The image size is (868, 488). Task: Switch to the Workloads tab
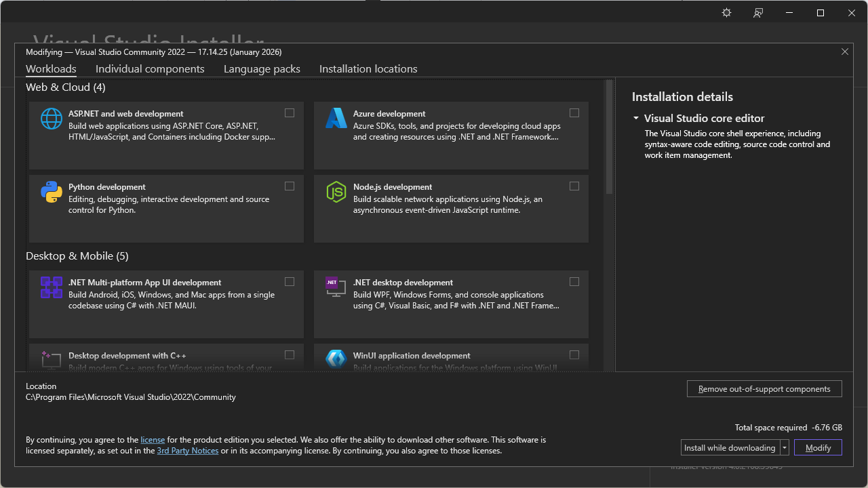coord(51,69)
